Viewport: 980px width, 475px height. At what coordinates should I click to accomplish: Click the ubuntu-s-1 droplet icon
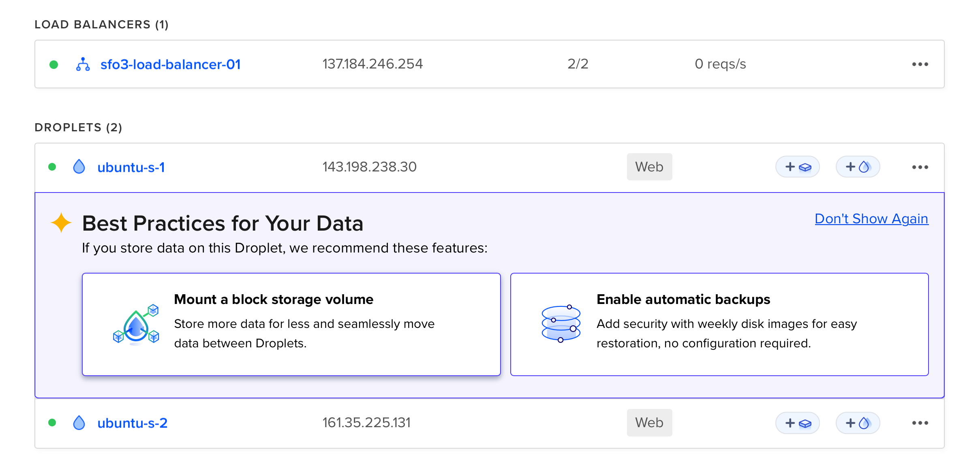click(x=79, y=167)
